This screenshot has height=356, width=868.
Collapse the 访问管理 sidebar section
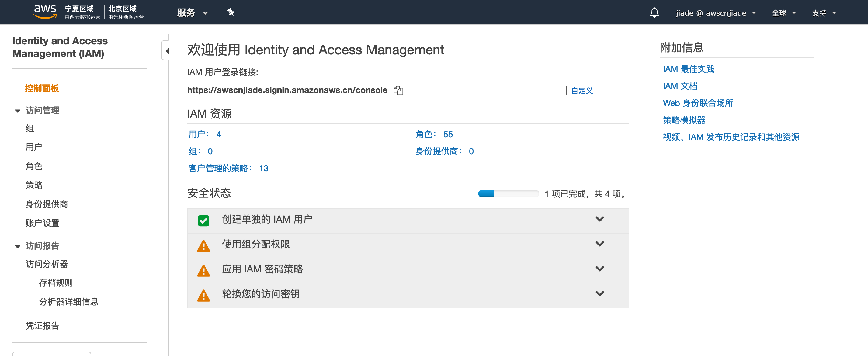tap(18, 111)
